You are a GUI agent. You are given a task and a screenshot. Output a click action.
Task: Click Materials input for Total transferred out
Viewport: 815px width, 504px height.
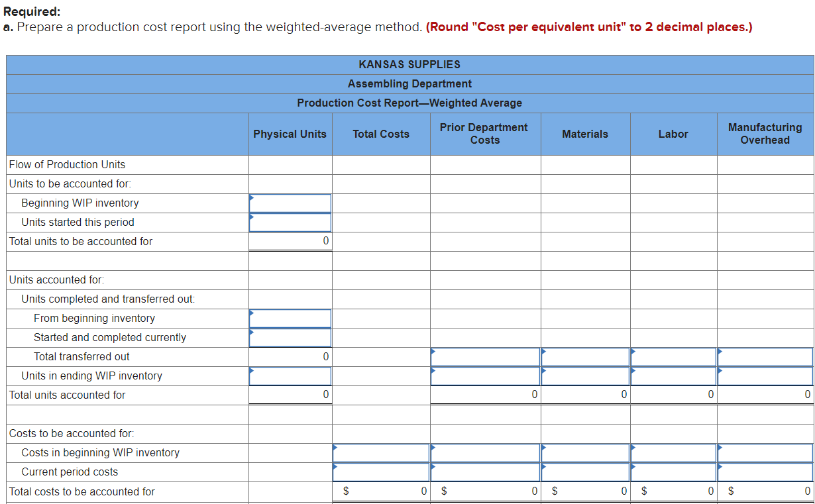(x=585, y=356)
